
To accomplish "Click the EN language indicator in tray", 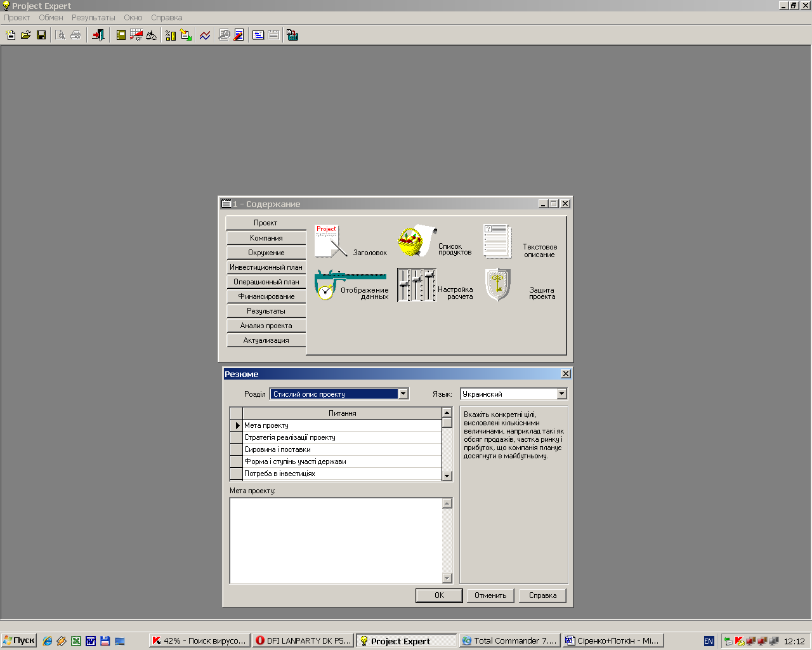I will pos(709,641).
